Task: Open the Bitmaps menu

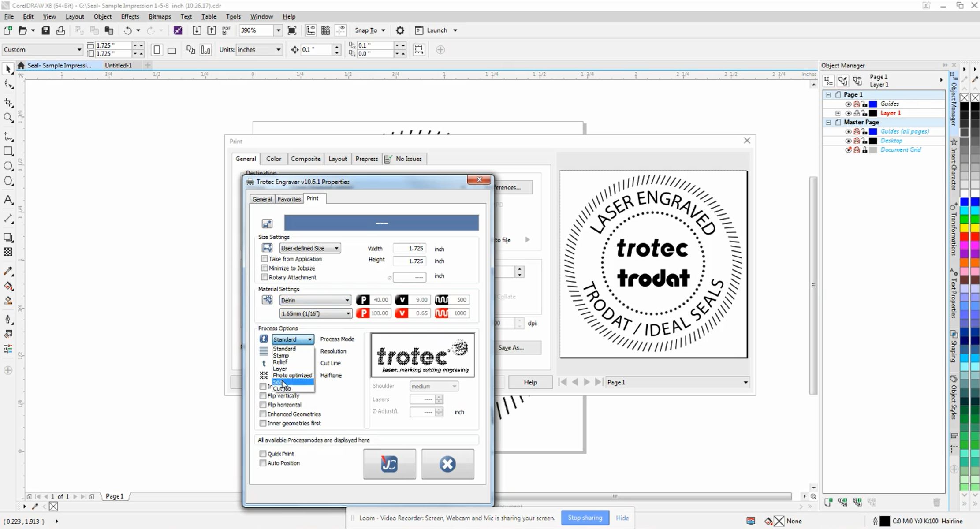Action: point(160,17)
